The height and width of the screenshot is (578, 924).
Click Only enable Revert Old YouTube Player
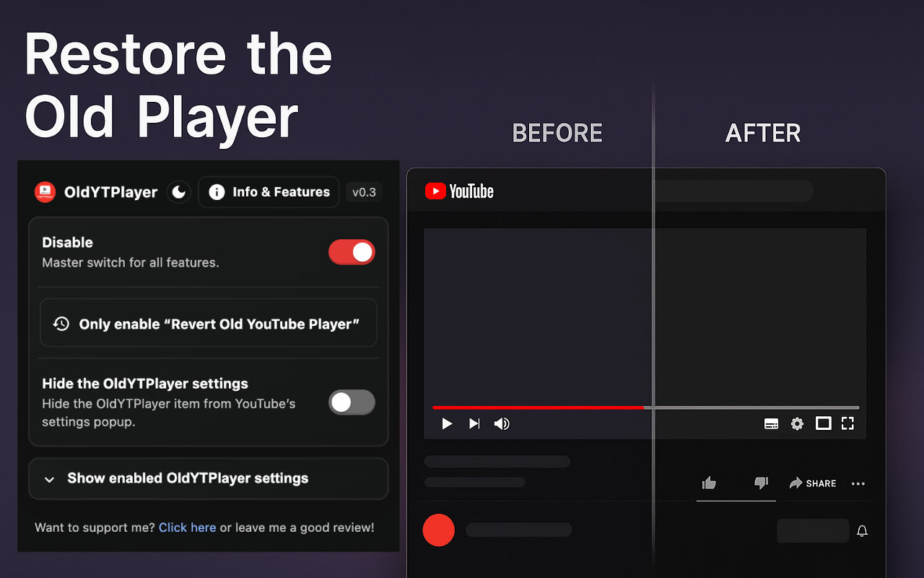coord(208,323)
